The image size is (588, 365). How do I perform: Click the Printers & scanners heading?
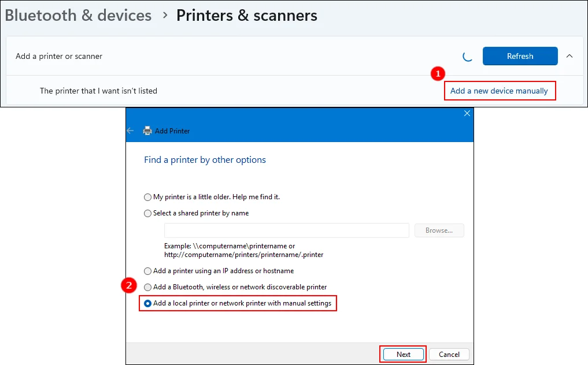coord(247,16)
